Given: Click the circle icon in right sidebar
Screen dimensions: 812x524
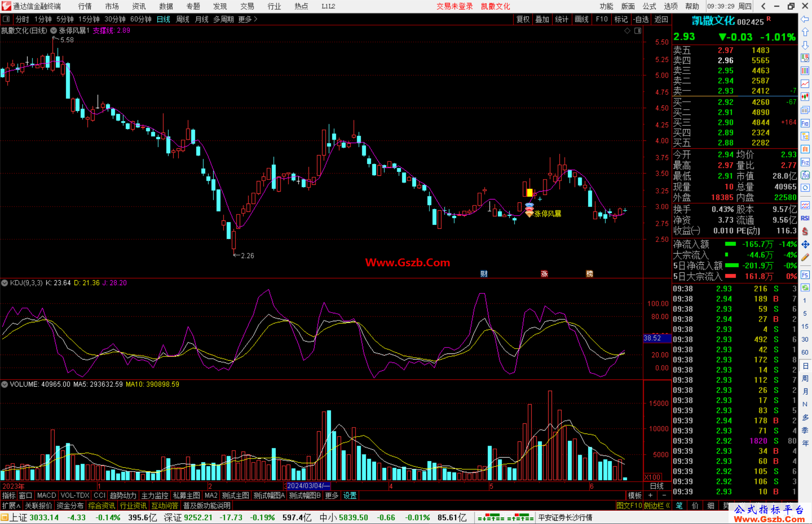Looking at the screenshot, I should coord(805,188).
